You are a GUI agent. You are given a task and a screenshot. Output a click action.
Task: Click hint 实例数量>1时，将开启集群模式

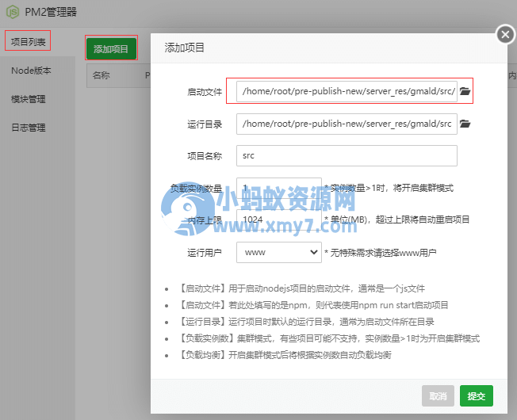point(389,188)
